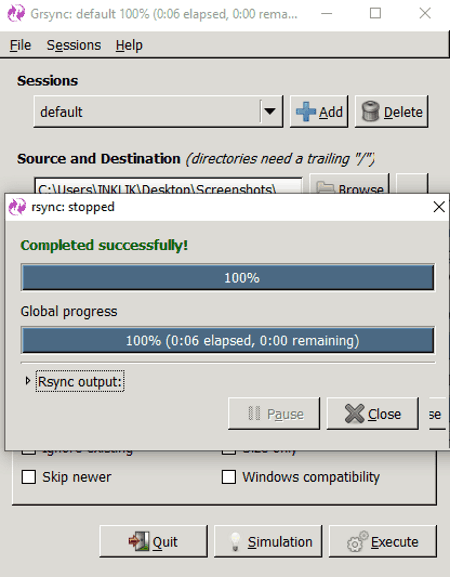Viewport: 450px width, 577px height.
Task: Click the Grsync logo in rsync dialog title
Action: pyautogui.click(x=17, y=207)
